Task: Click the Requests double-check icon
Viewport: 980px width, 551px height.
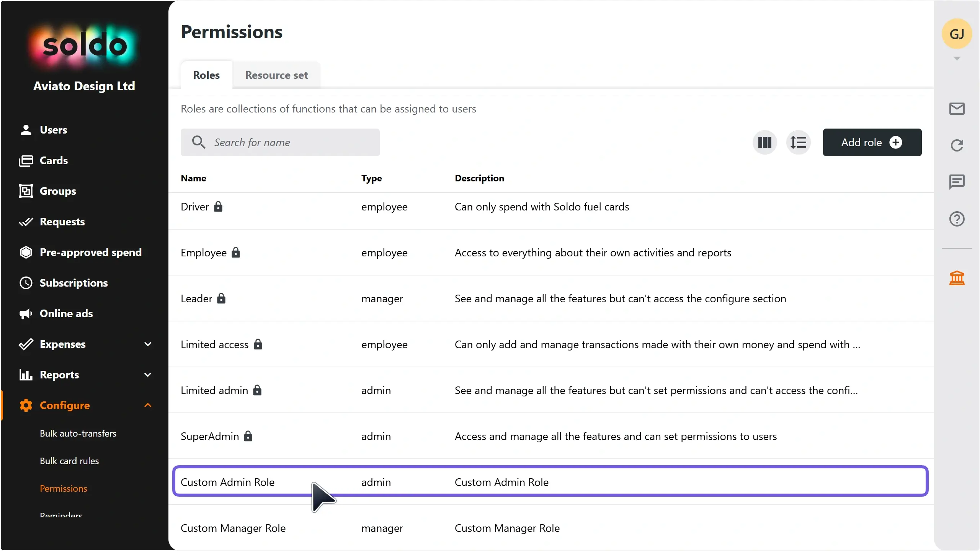Action: pos(26,222)
